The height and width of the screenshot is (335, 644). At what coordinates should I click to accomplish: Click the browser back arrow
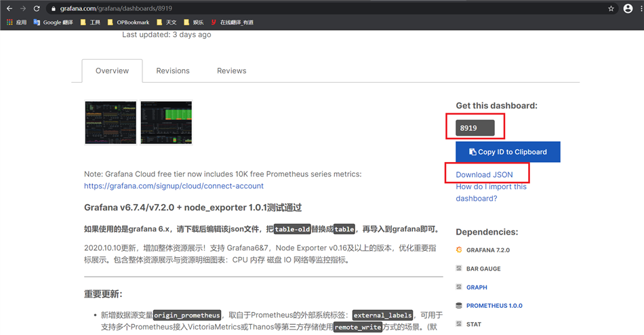[x=9, y=8]
